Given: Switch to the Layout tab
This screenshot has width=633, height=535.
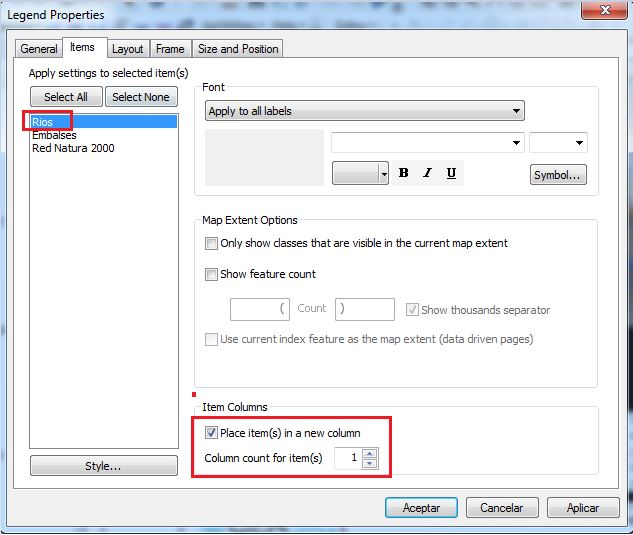Looking at the screenshot, I should [x=127, y=48].
